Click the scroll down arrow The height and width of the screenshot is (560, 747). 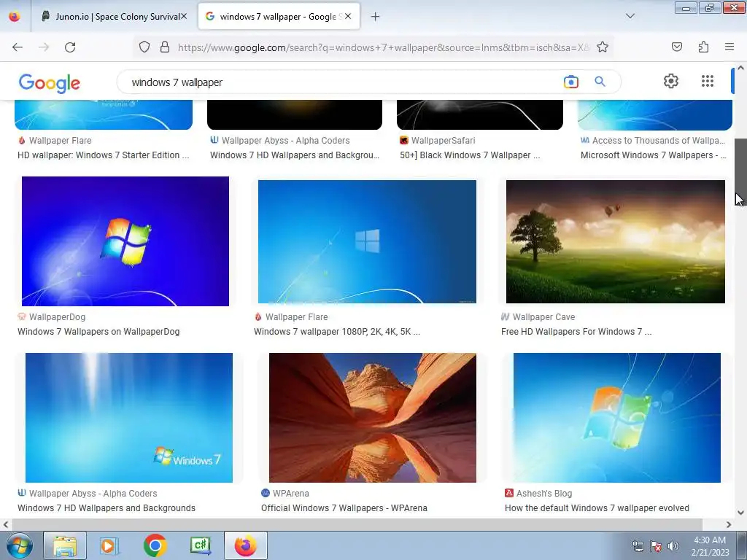coord(740,513)
